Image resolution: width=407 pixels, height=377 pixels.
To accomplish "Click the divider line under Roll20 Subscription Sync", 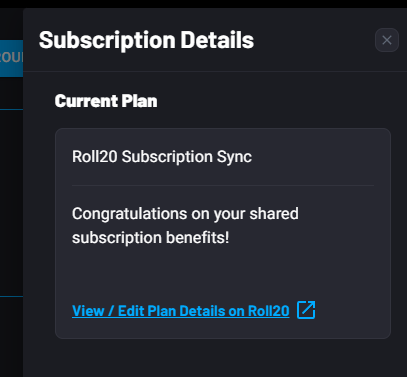I will click(x=223, y=185).
